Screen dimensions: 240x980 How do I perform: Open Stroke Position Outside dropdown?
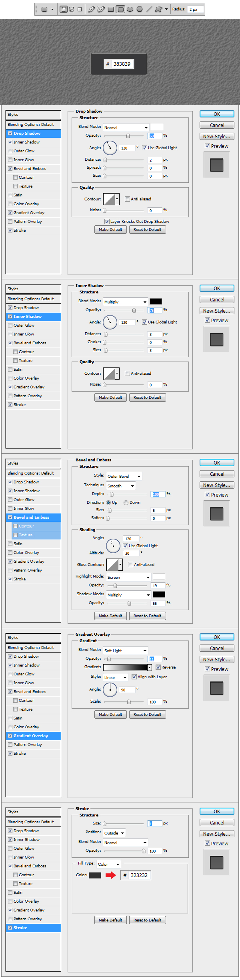coord(114,833)
